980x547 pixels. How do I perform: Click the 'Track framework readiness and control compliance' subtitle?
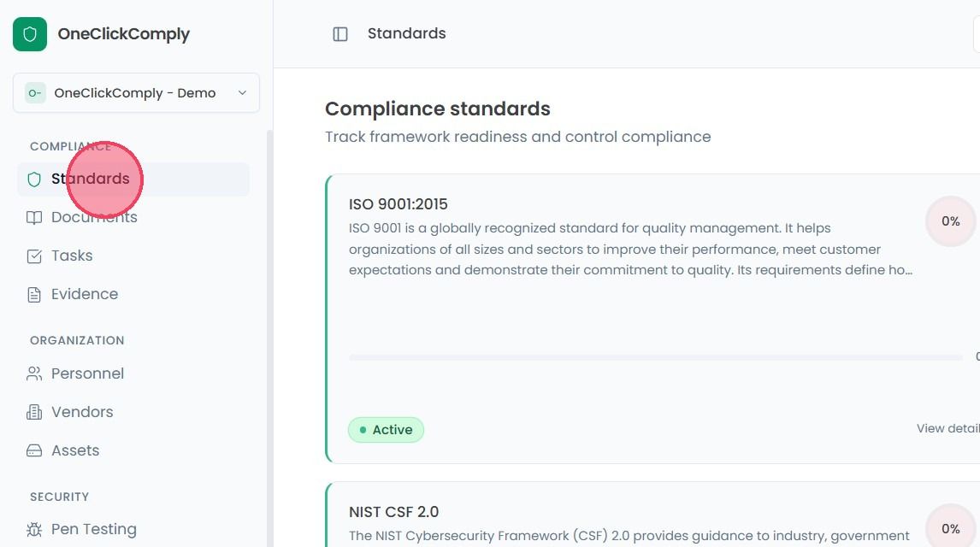coord(518,137)
